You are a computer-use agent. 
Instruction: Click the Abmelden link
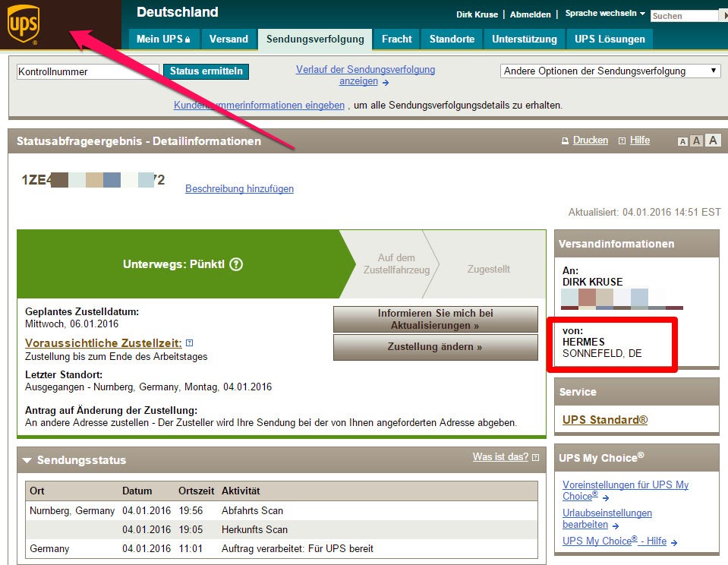[x=530, y=14]
